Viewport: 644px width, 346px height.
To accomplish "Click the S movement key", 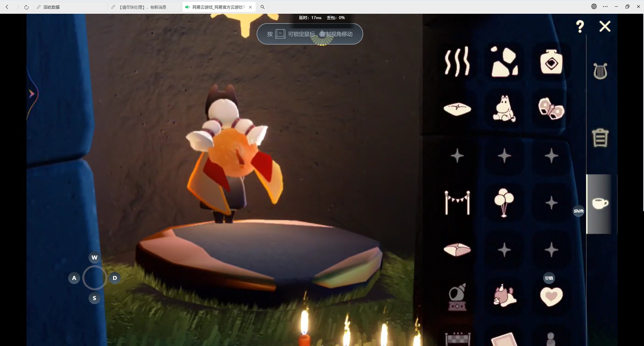I will pos(95,298).
